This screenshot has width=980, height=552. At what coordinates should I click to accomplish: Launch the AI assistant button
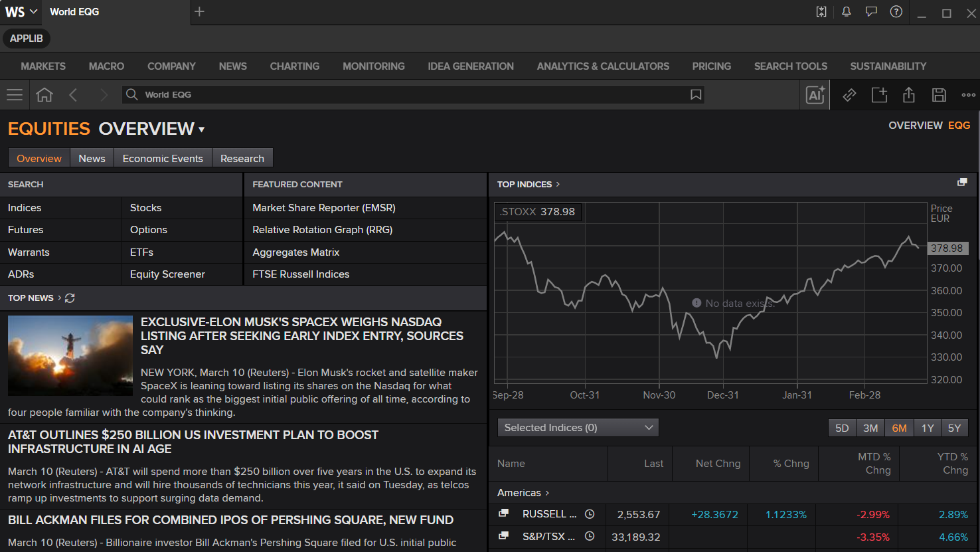coord(815,95)
